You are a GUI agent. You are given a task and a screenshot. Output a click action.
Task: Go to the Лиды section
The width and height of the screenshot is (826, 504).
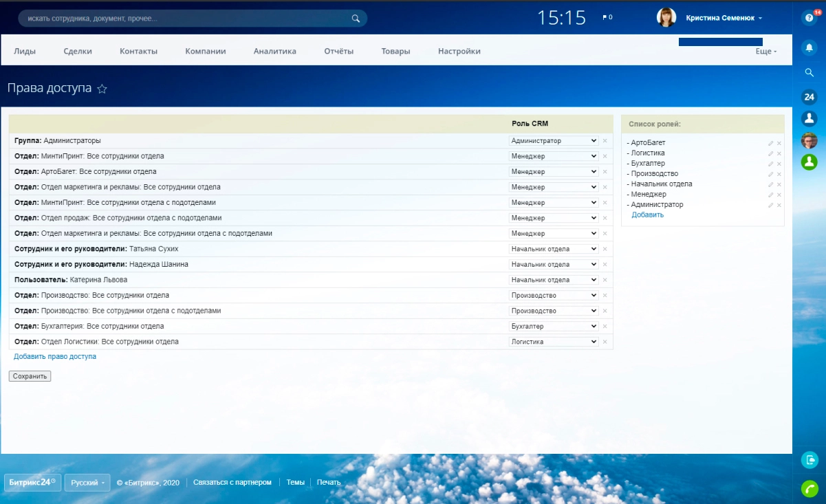(25, 51)
